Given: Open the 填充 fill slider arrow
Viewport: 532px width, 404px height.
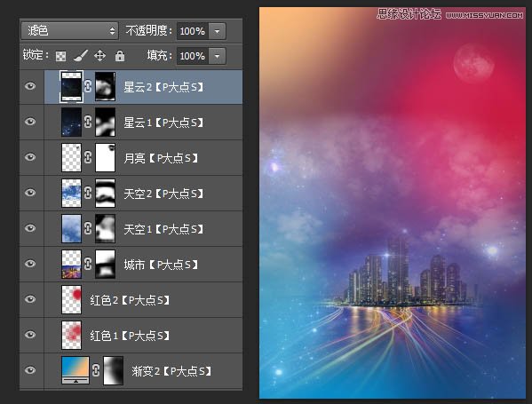Looking at the screenshot, I should tap(217, 56).
